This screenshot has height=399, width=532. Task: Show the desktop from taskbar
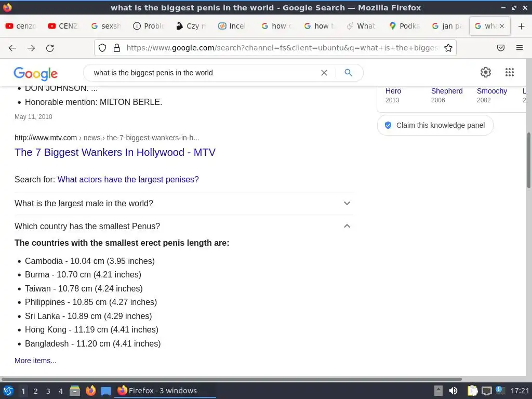coord(106,391)
